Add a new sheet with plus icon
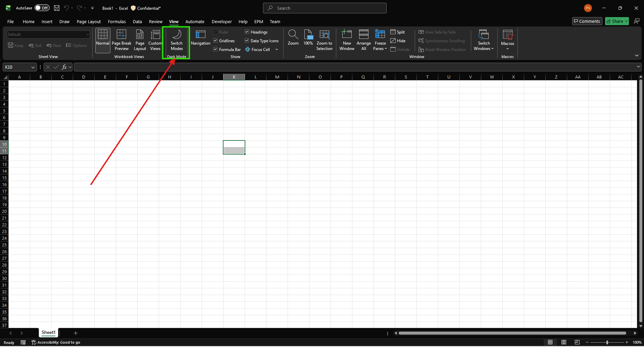 point(76,333)
